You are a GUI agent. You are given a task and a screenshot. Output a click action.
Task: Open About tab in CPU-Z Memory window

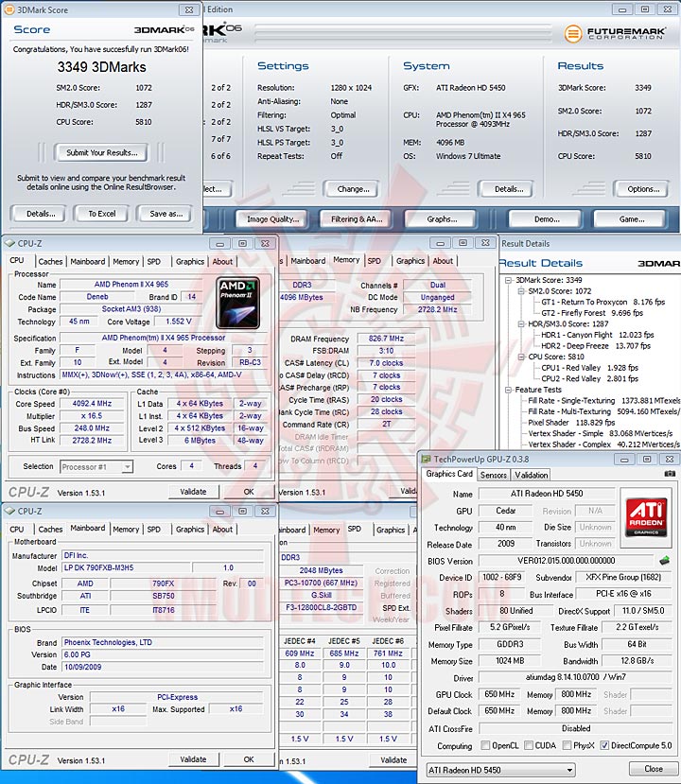(x=443, y=261)
